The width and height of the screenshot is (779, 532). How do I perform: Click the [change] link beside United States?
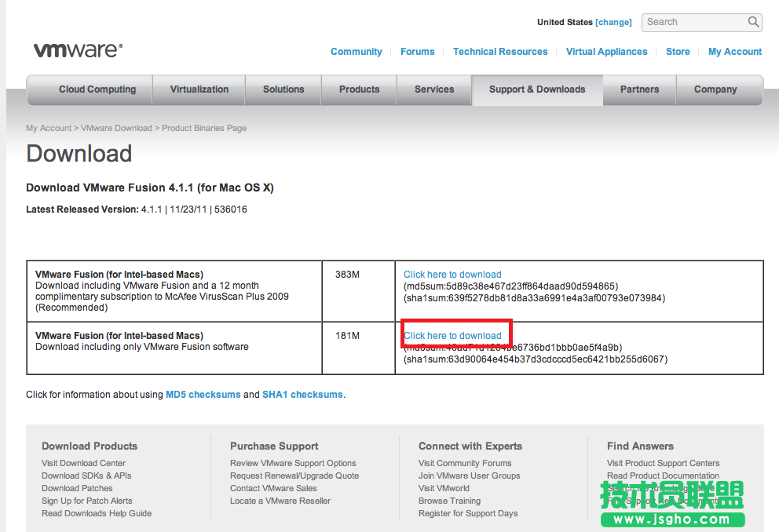[613, 22]
